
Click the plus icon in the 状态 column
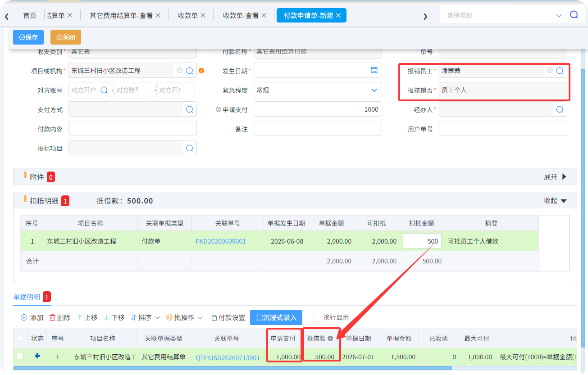(x=37, y=356)
